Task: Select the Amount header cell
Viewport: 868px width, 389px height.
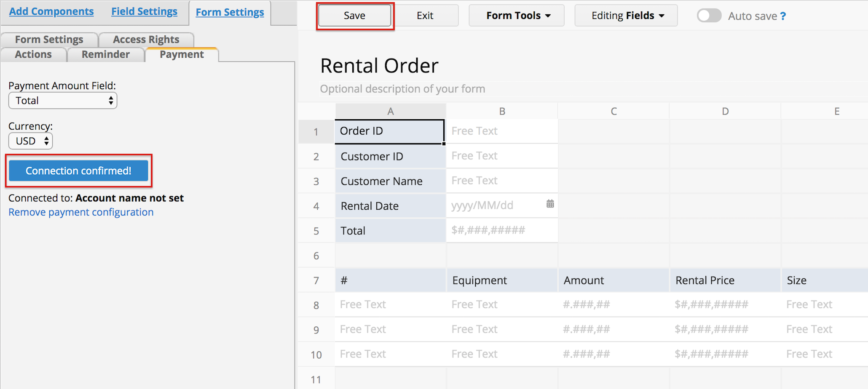Action: tap(613, 280)
